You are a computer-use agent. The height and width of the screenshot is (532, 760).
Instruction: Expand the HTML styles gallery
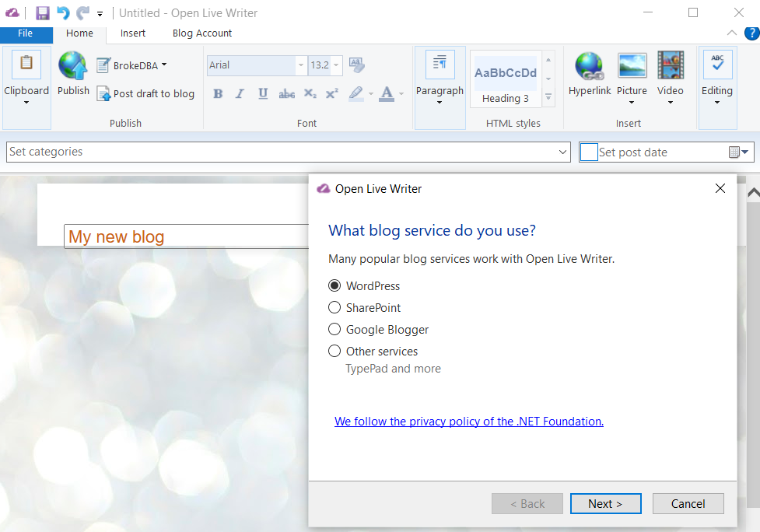coord(548,97)
